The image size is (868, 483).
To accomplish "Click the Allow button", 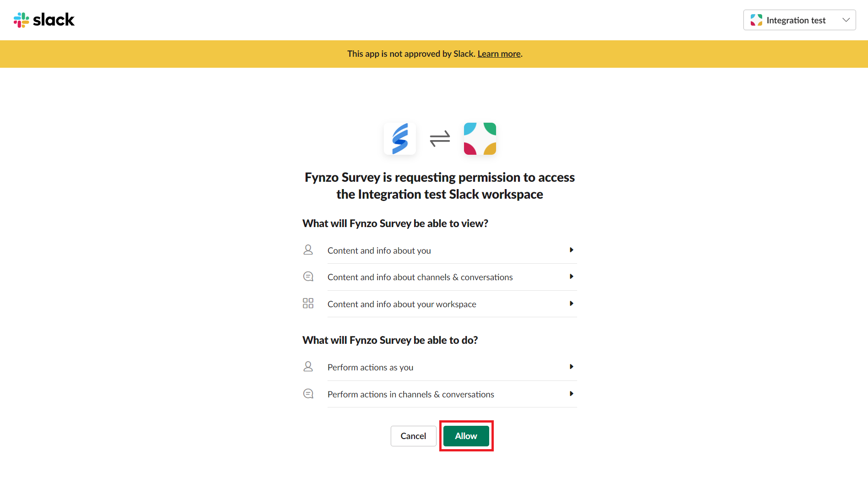I will 466,436.
